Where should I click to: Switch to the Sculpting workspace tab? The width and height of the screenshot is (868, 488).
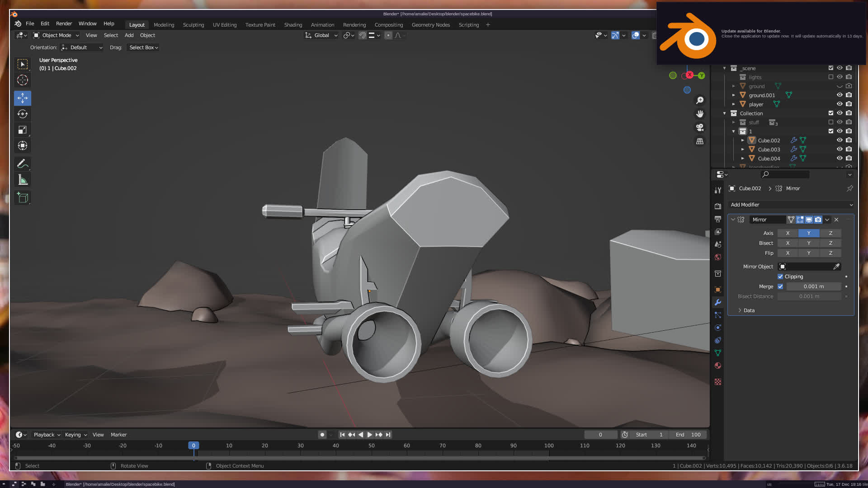[x=193, y=25]
